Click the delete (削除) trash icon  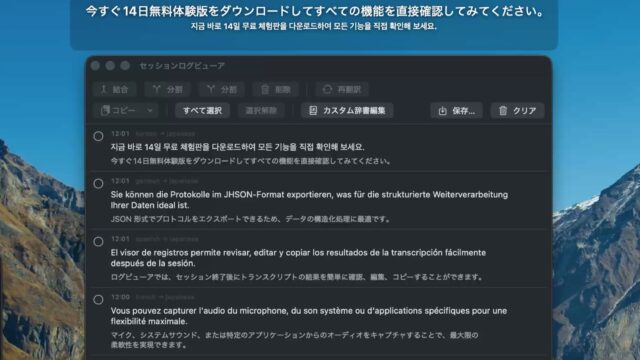265,89
